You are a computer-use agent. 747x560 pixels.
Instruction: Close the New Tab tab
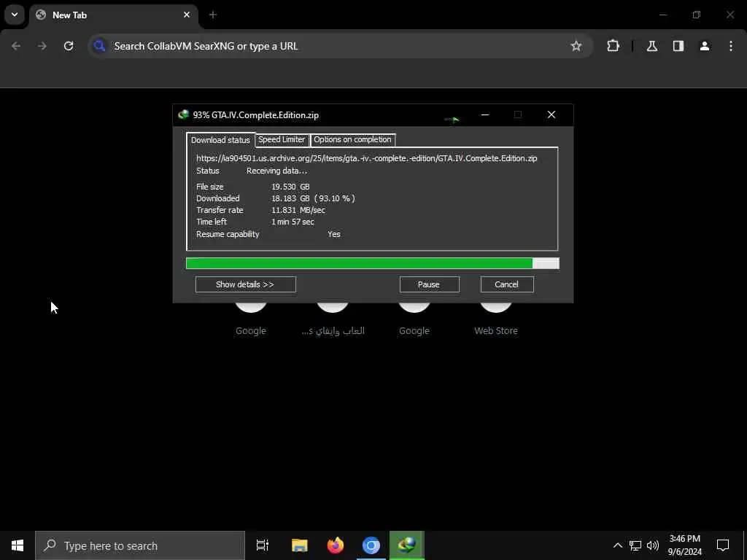[x=187, y=15]
